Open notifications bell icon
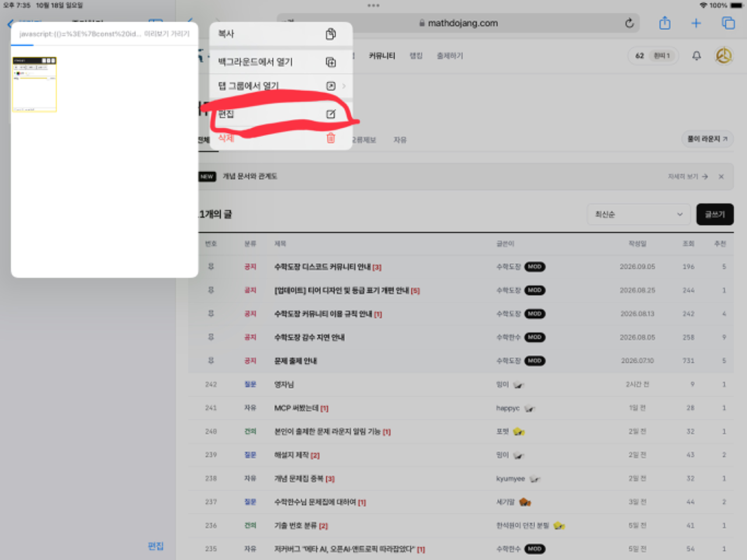 click(x=696, y=56)
